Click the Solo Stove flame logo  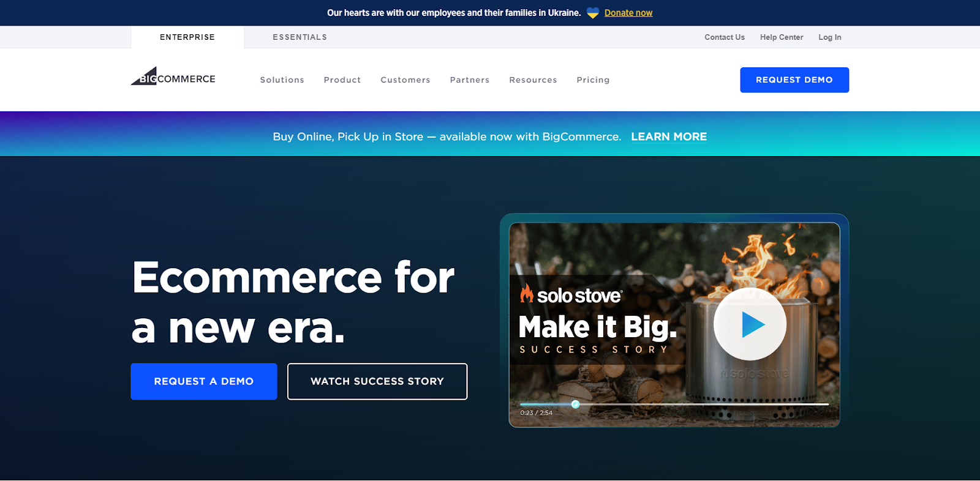[526, 294]
